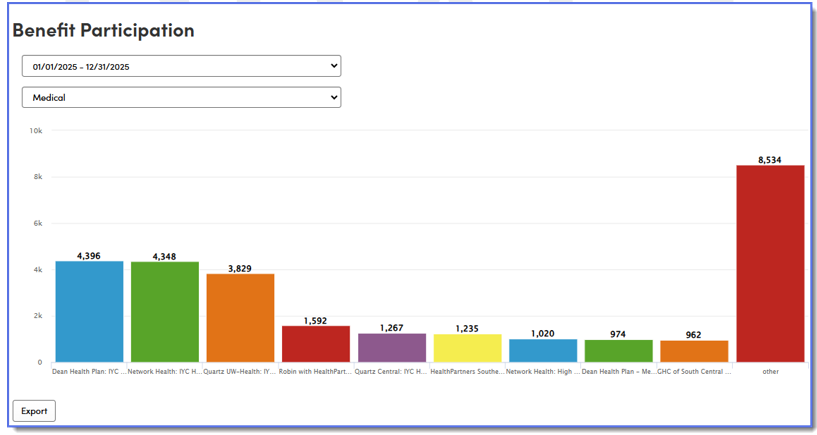The width and height of the screenshot is (817, 435).
Task: Expand the Medical benefit type dropdown
Action: pyautogui.click(x=181, y=98)
